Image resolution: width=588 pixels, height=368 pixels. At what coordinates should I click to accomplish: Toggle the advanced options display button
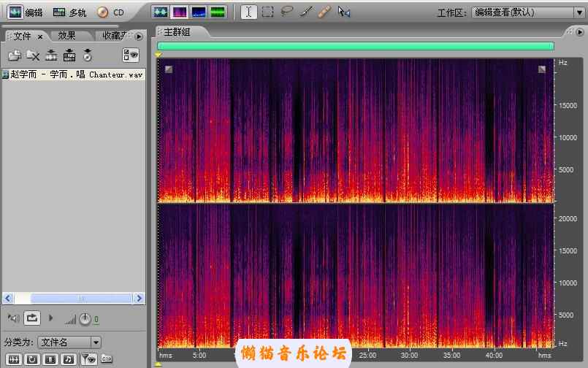click(131, 55)
